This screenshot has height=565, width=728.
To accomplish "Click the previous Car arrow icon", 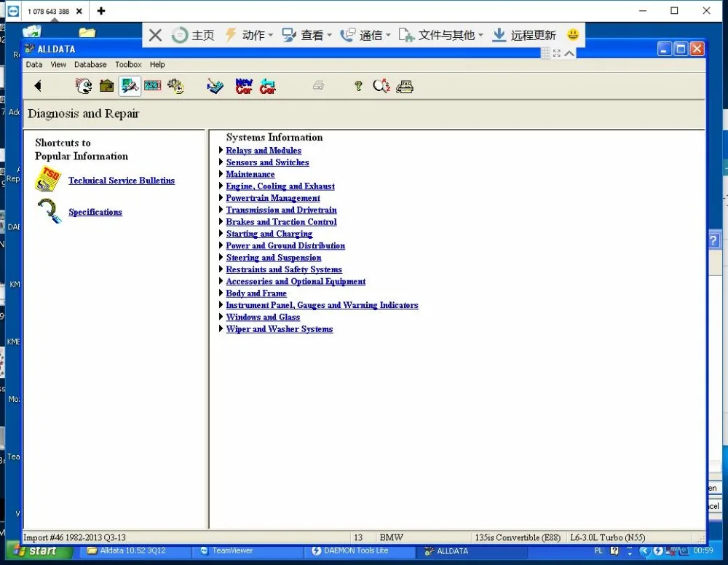I will point(267,86).
